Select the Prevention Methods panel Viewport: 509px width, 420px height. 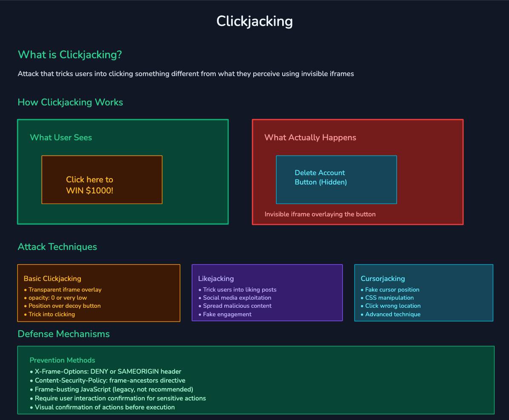coord(254,381)
